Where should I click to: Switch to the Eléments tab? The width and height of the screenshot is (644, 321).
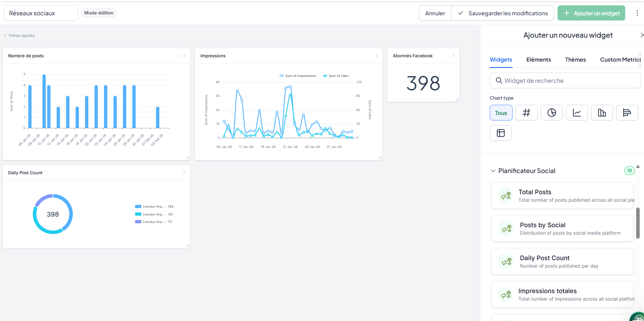click(538, 60)
